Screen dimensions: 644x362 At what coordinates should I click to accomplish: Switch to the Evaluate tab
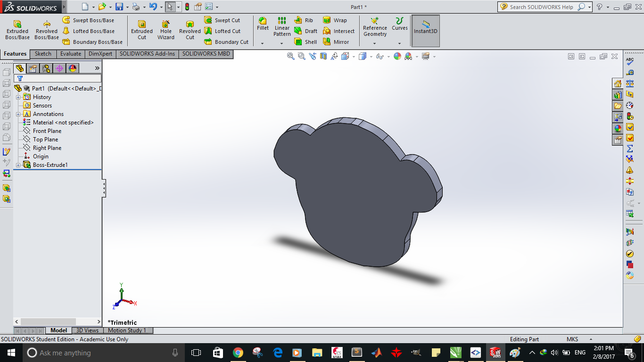71,54
